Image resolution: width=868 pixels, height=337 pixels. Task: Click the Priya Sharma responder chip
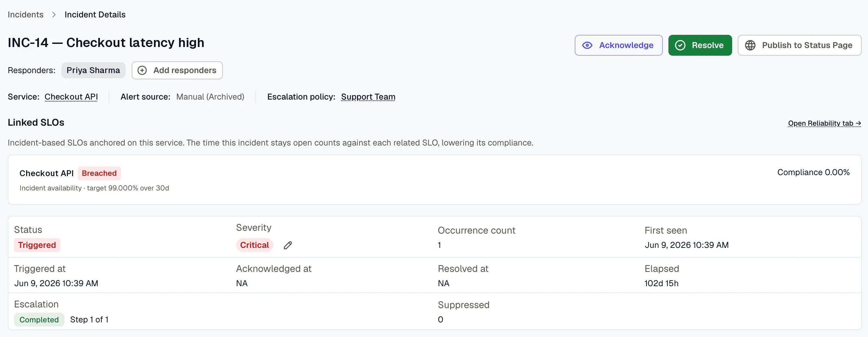pos(93,70)
